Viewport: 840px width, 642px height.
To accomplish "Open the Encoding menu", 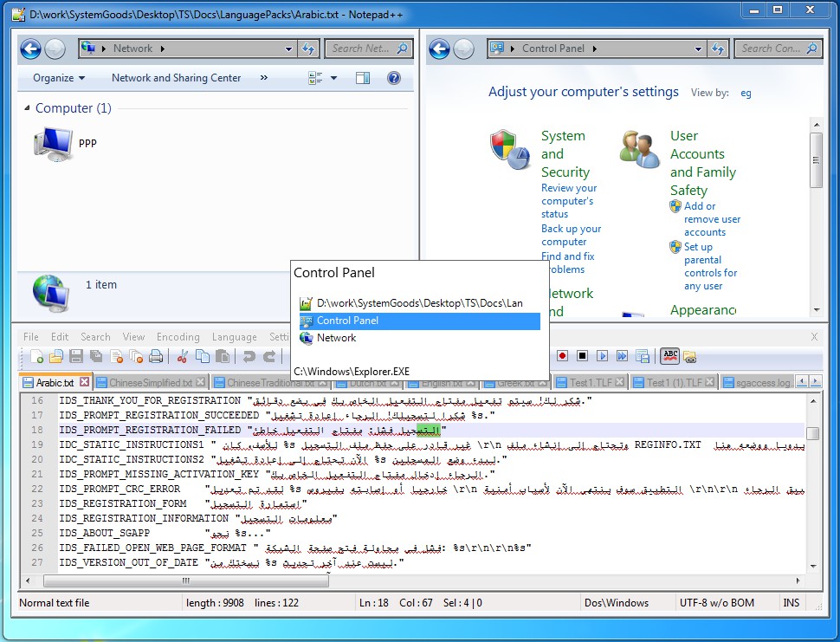I will coord(178,336).
